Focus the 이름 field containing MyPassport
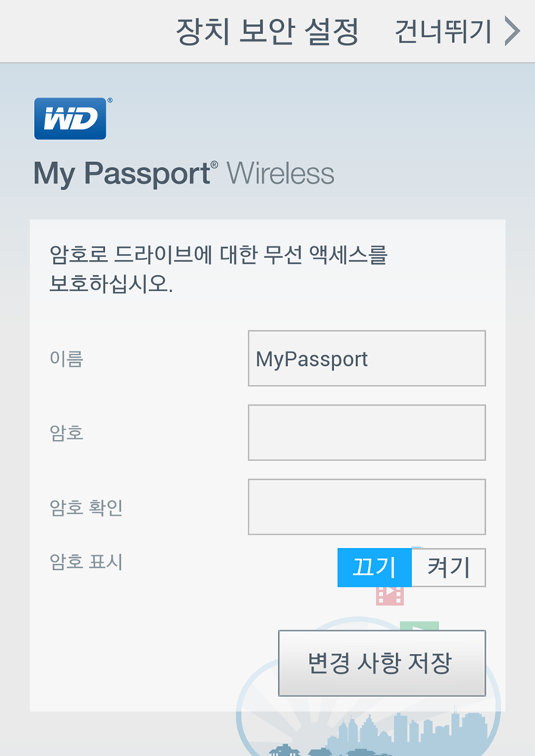The width and height of the screenshot is (535, 756). [366, 358]
